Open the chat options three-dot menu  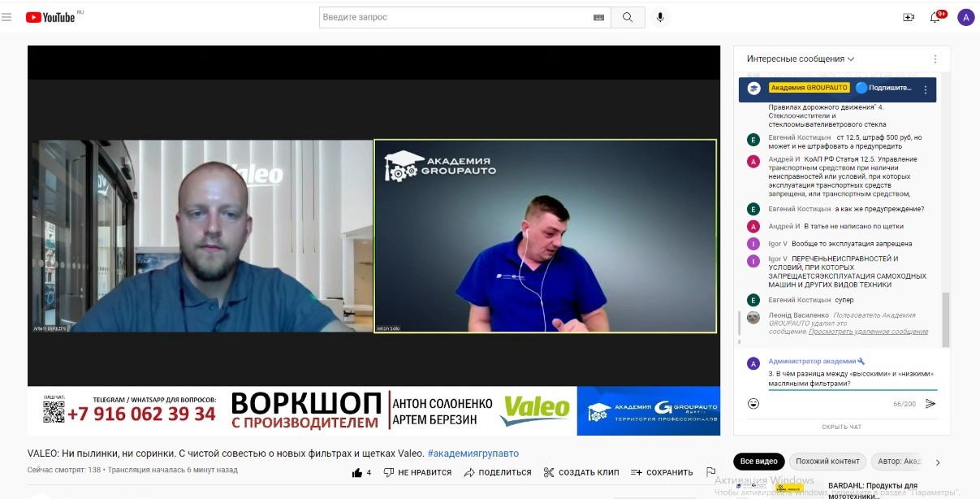[935, 59]
